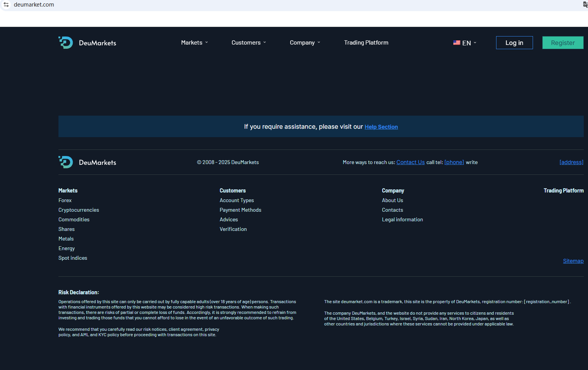Click the Sitemap link
Screen dimensions: 588x370
[573, 261]
